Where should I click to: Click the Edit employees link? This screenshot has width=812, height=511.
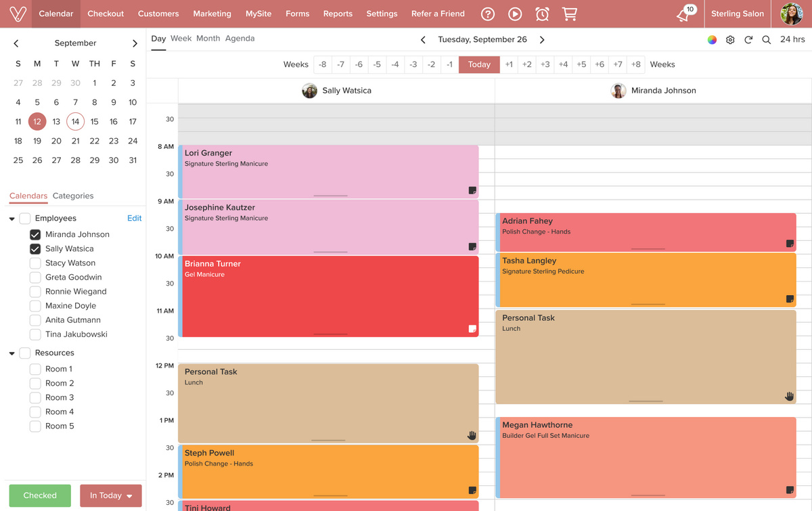[x=135, y=218]
